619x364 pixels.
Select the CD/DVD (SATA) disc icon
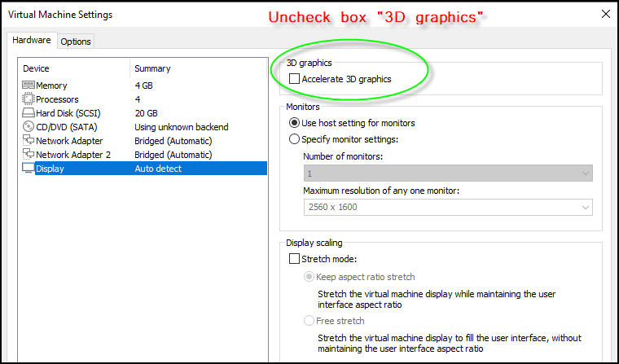click(29, 127)
